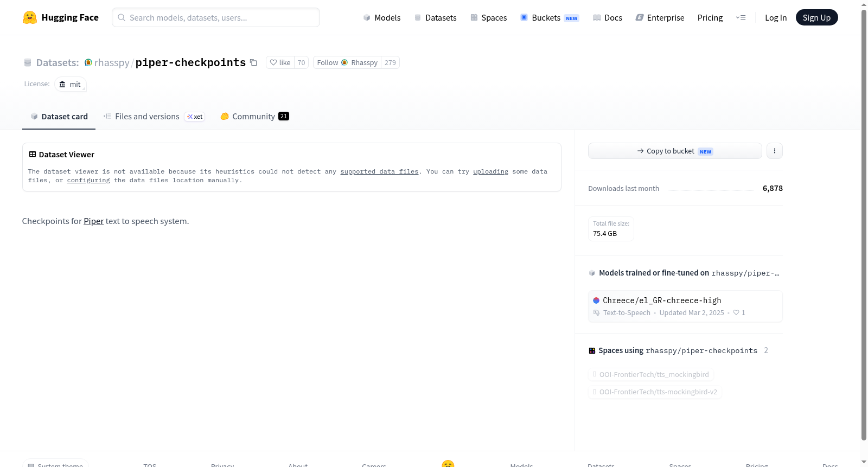Click the Hugging Face footer emoji logo
The image size is (868, 467).
pos(448,464)
